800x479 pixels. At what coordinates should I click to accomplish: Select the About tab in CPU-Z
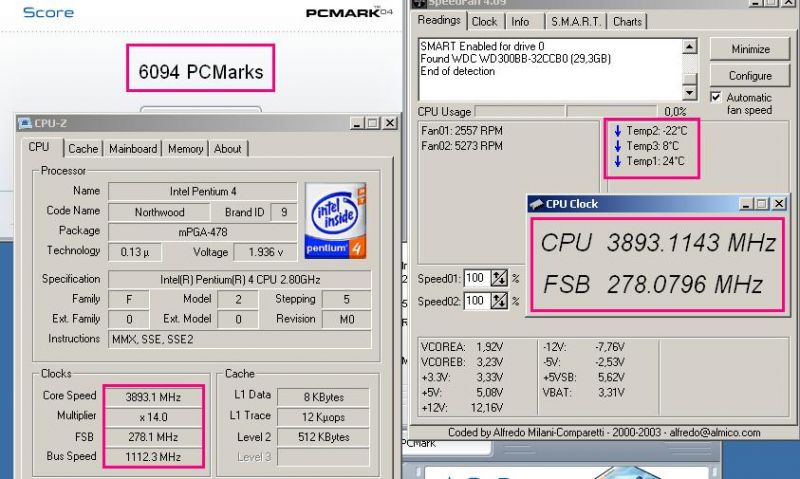tap(228, 149)
